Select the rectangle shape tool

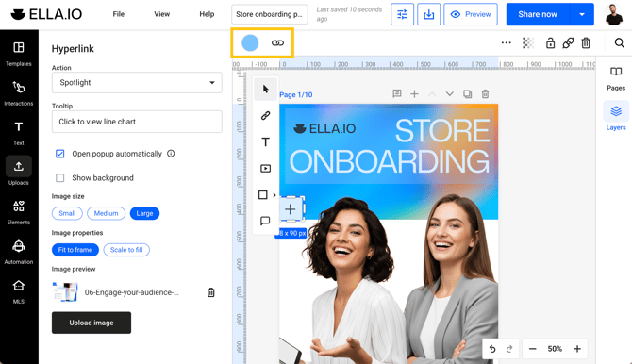pos(263,195)
